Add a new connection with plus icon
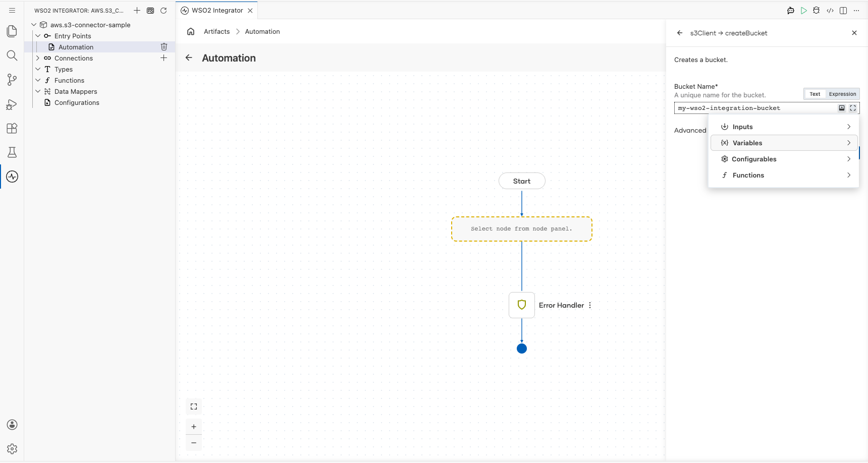The width and height of the screenshot is (868, 463). [x=164, y=58]
